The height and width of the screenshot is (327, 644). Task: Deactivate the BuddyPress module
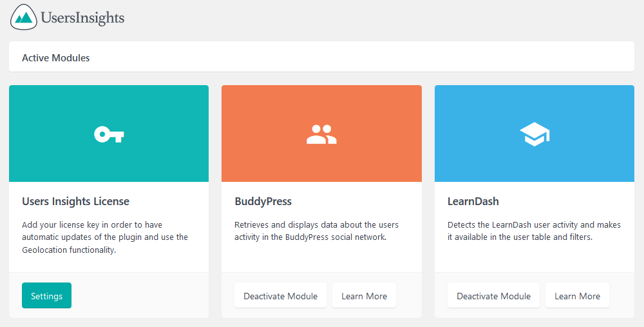coord(281,295)
